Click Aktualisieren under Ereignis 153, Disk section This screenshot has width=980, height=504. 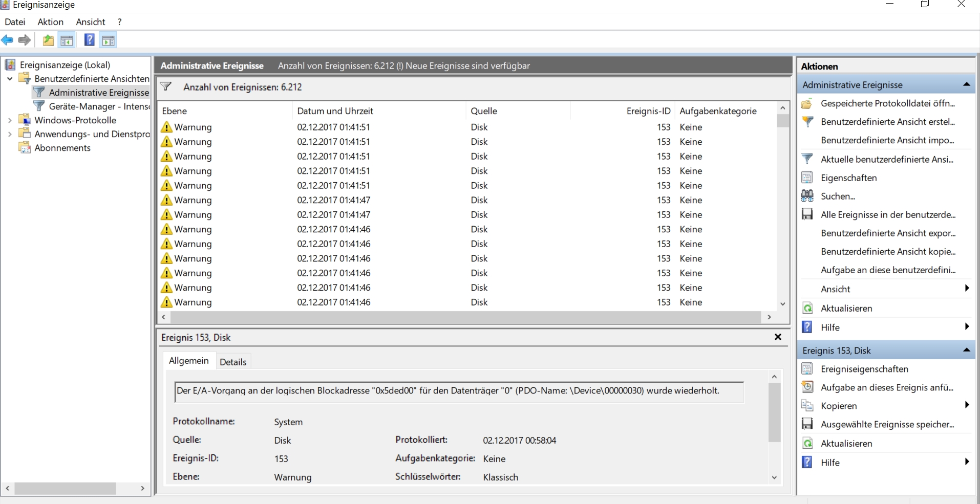tap(846, 443)
